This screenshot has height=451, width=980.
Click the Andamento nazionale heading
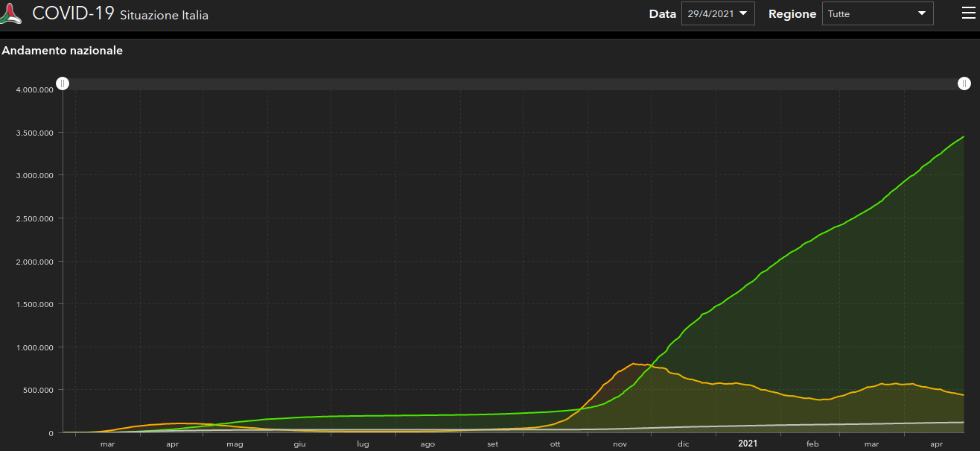(x=63, y=51)
